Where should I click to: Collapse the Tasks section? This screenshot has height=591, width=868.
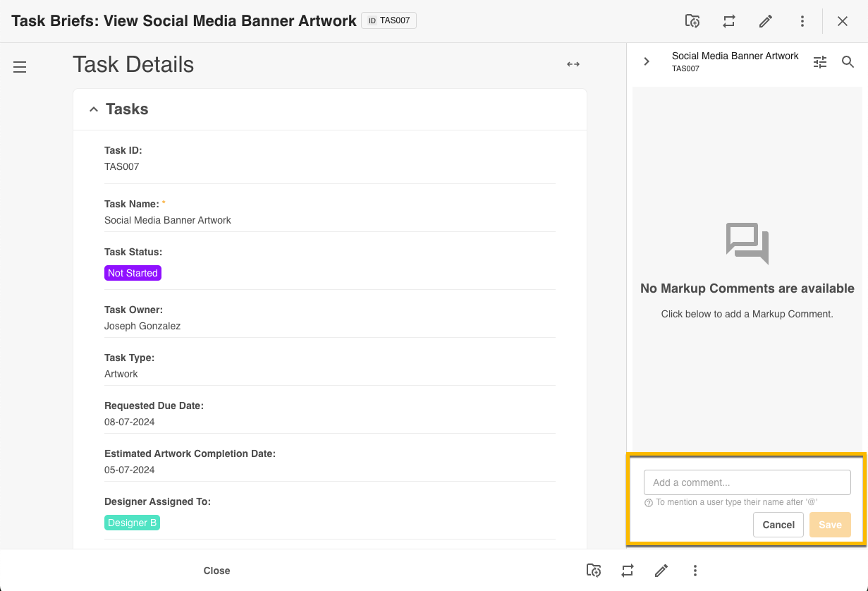pyautogui.click(x=93, y=109)
